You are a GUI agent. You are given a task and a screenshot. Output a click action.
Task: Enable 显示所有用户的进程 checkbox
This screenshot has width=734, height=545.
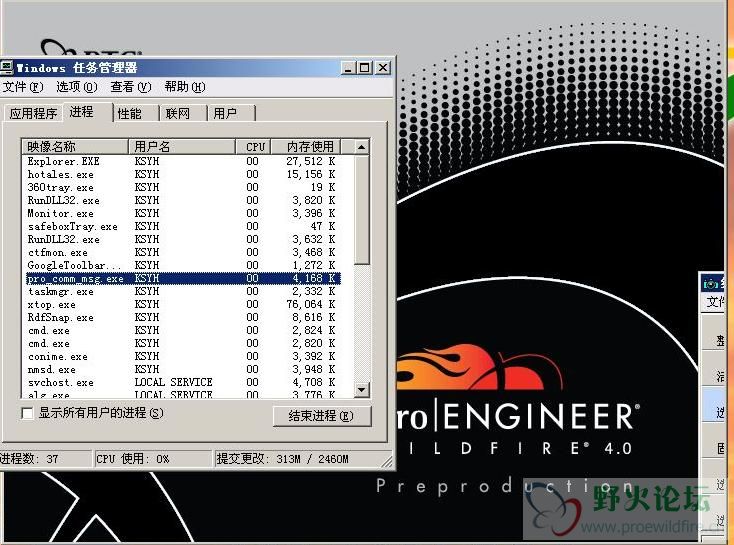click(28, 413)
